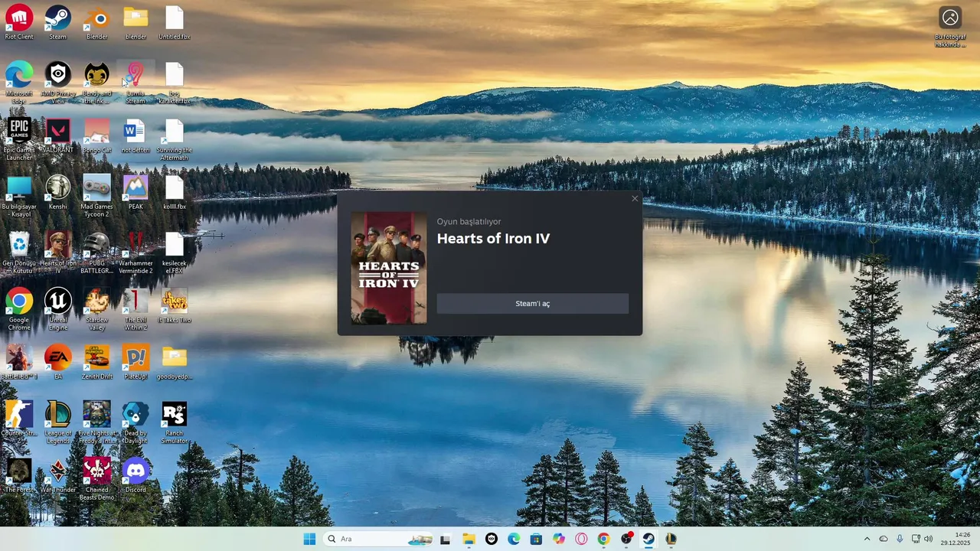Click the microphone indicator in system tray

coord(900,539)
